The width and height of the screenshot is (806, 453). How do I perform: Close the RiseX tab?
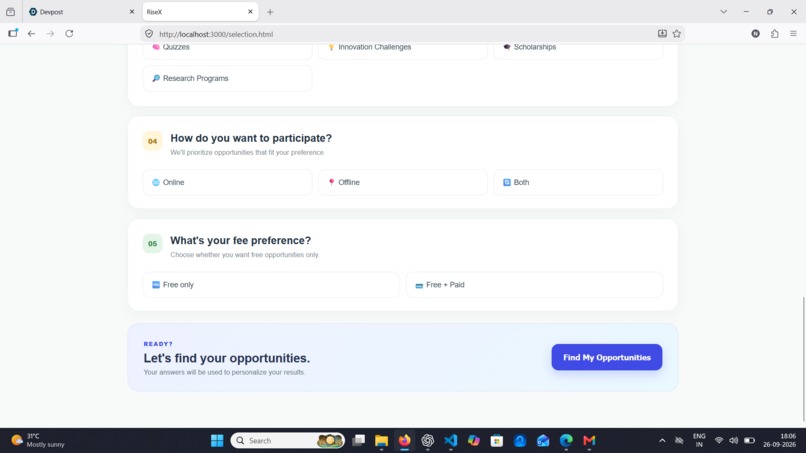(x=250, y=11)
